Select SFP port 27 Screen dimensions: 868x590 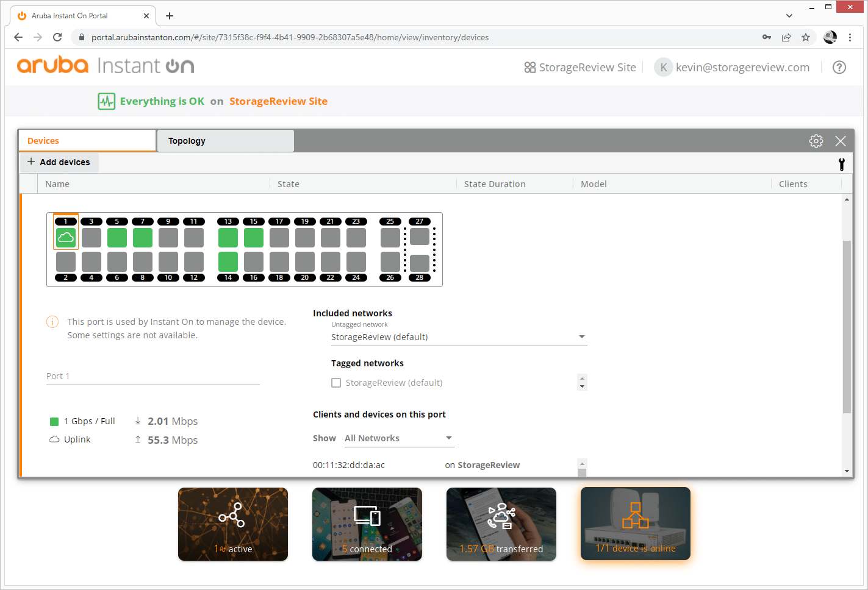pos(420,236)
